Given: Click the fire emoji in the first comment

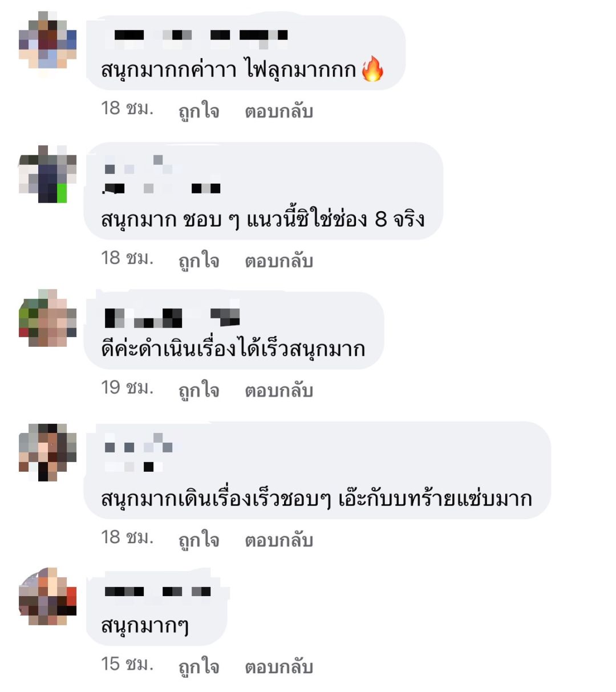Looking at the screenshot, I should coord(373,69).
